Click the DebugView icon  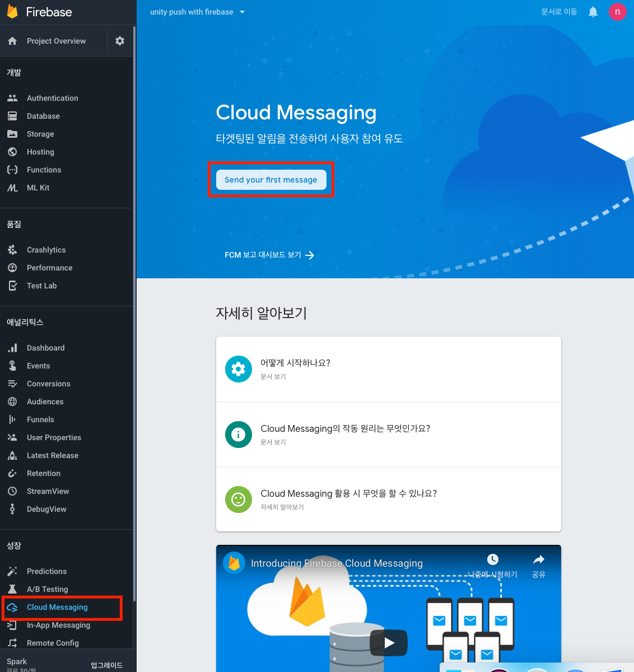pos(12,509)
